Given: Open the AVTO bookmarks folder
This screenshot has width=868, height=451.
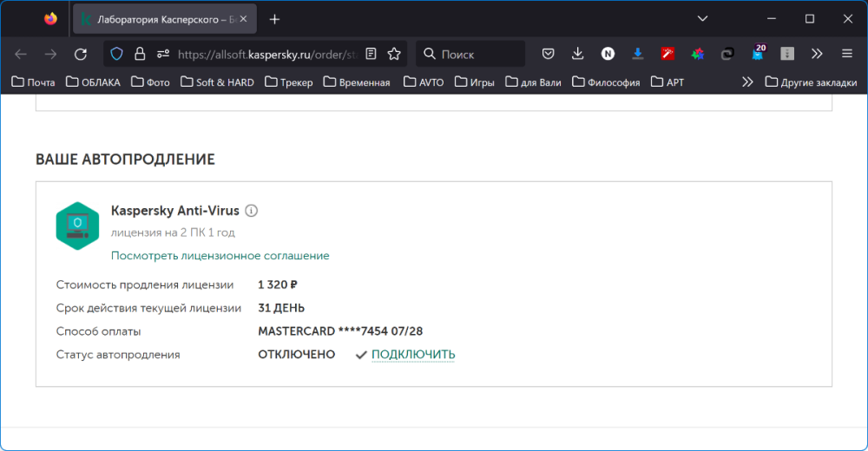Looking at the screenshot, I should pos(424,82).
